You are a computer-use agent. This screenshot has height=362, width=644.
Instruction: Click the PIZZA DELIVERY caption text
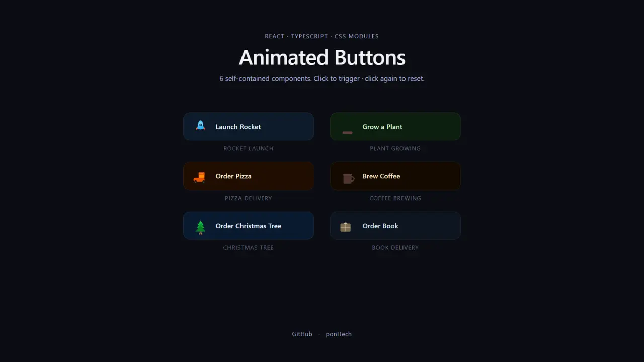[x=248, y=198]
